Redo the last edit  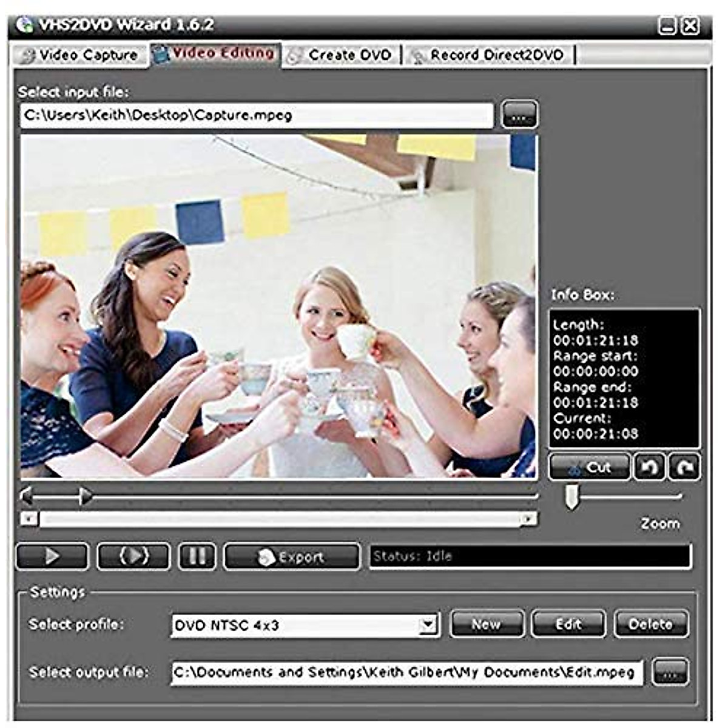682,466
